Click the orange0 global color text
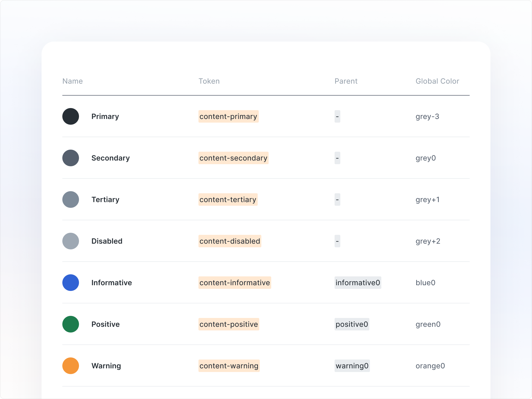The width and height of the screenshot is (532, 399). coord(430,366)
